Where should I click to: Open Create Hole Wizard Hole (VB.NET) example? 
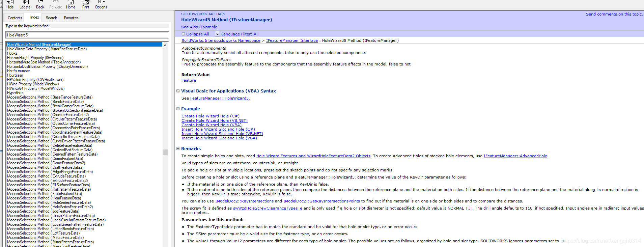pos(215,120)
